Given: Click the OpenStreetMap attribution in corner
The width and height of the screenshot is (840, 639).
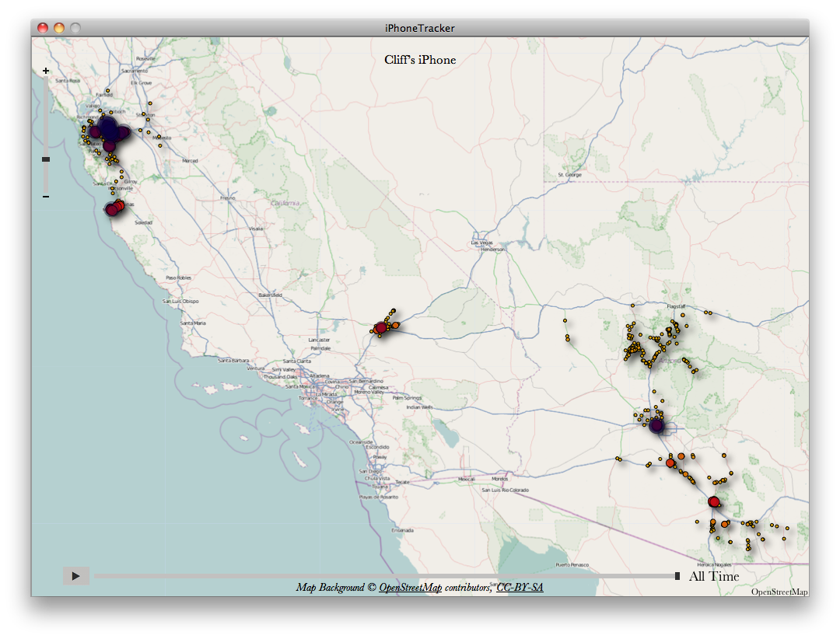Looking at the screenshot, I should click(x=779, y=592).
